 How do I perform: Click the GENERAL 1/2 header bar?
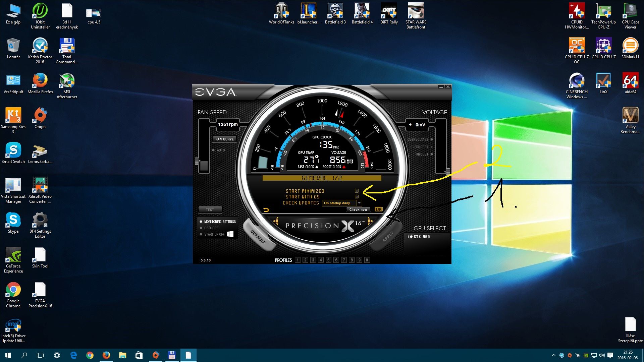click(x=322, y=178)
